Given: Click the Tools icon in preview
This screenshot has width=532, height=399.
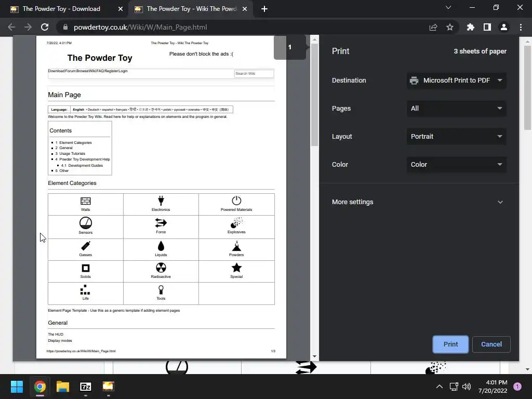Looking at the screenshot, I should tap(161, 290).
